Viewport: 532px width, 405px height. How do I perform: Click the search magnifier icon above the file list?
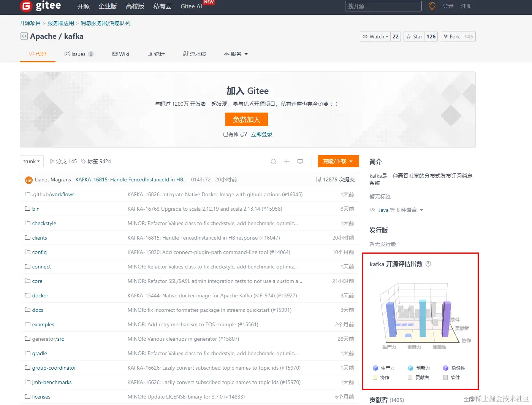click(273, 161)
